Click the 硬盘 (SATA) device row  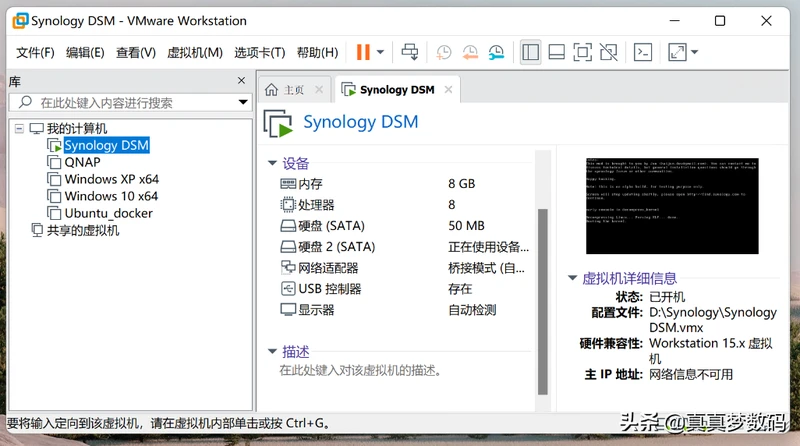coord(404,226)
